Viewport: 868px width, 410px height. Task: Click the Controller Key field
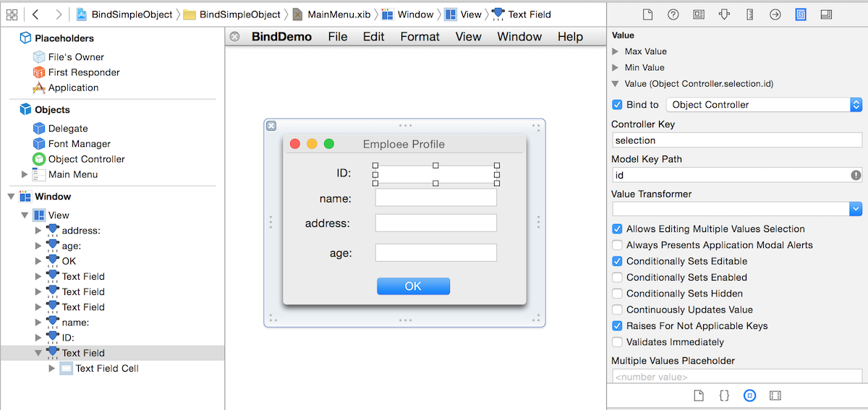pyautogui.click(x=737, y=140)
